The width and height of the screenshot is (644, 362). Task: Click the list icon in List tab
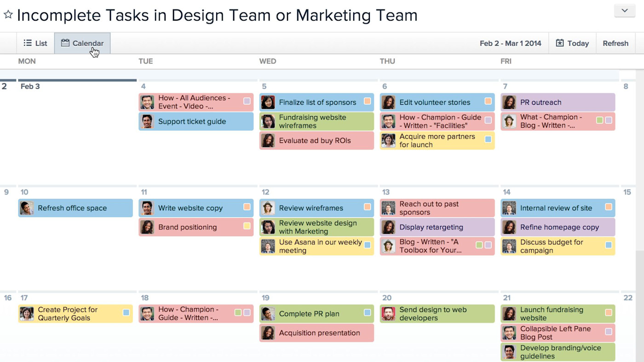coord(28,43)
